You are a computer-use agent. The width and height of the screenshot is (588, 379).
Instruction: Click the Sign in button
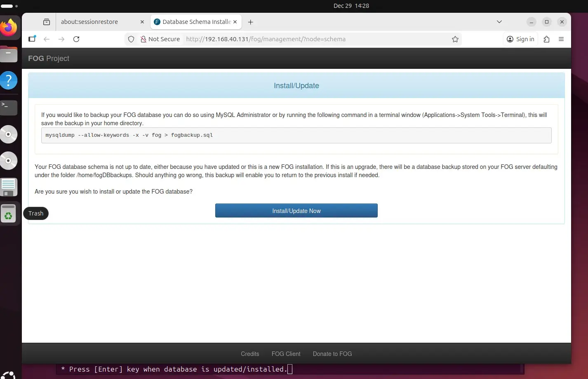pyautogui.click(x=521, y=39)
